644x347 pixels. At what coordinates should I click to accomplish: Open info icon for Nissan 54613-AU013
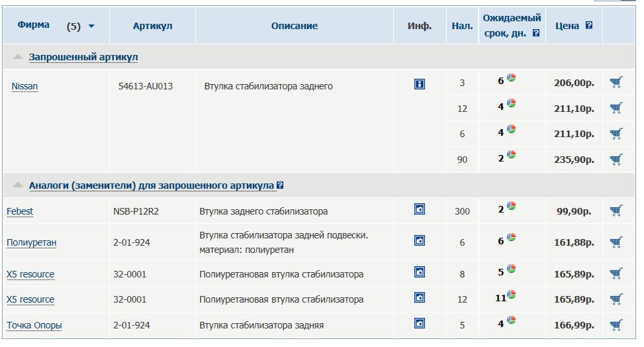[x=420, y=84]
